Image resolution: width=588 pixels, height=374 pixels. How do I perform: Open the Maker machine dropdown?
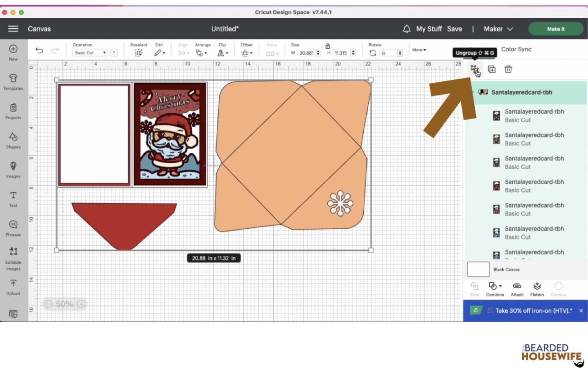tap(498, 29)
